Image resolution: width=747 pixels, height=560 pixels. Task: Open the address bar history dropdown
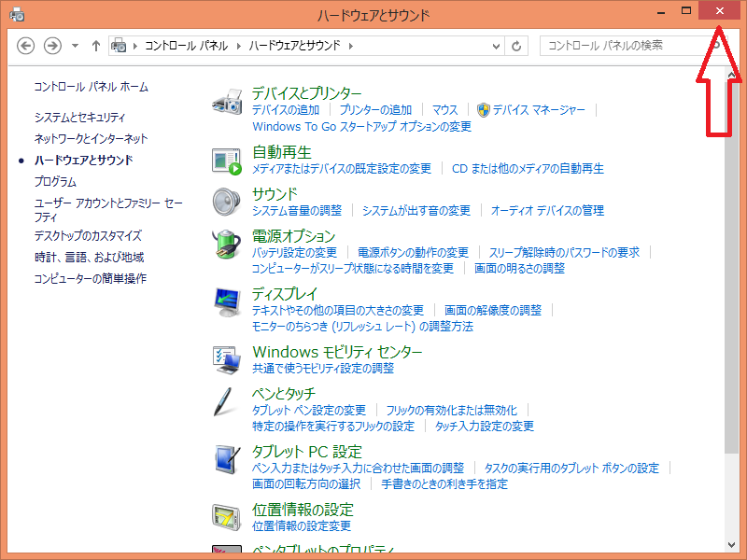coord(496,45)
